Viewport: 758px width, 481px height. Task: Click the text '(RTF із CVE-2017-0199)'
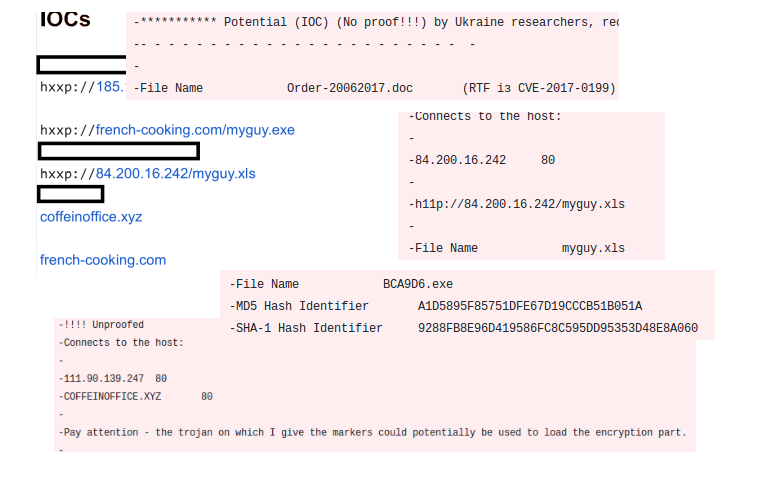click(539, 88)
